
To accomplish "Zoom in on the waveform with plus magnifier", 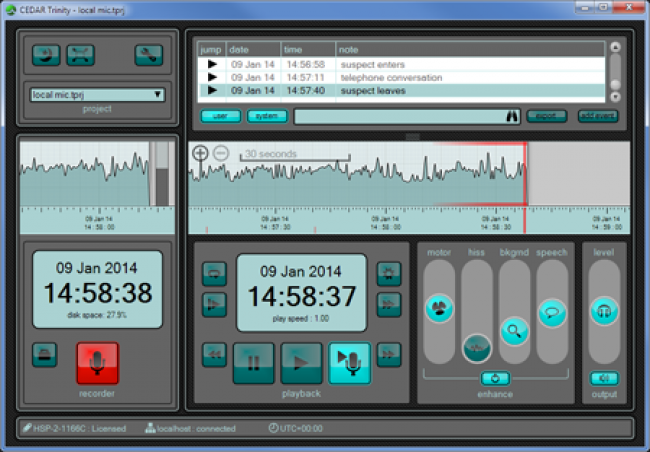I will (200, 153).
